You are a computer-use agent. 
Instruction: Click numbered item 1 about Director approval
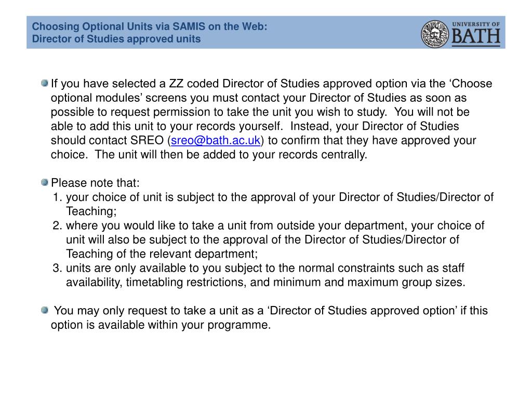click(273, 204)
